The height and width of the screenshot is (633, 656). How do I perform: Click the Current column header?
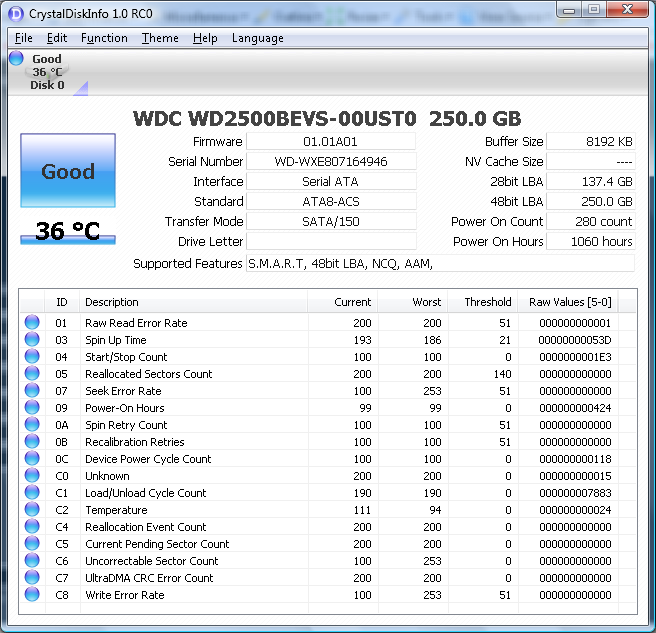342,302
